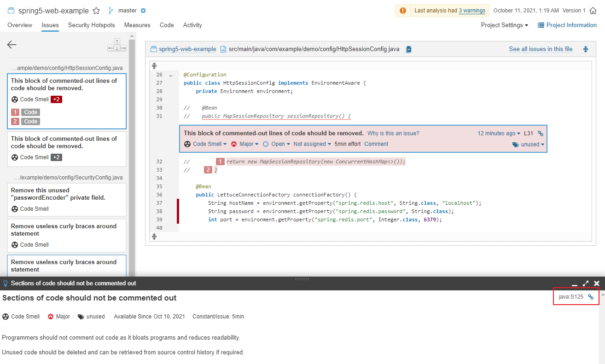Click the home icon at top right
The height and width of the screenshot is (364, 605).
[593, 11]
